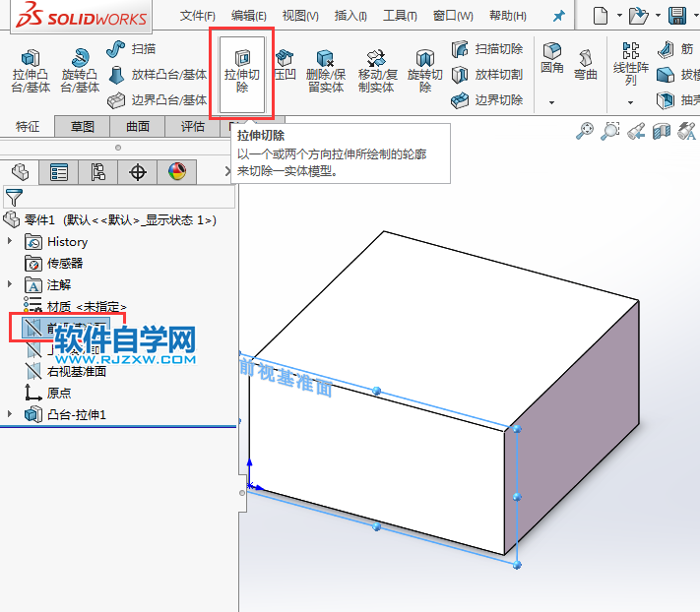700x612 pixels.
Task: Switch to the ConfigurationManager tab icon
Action: tap(98, 172)
